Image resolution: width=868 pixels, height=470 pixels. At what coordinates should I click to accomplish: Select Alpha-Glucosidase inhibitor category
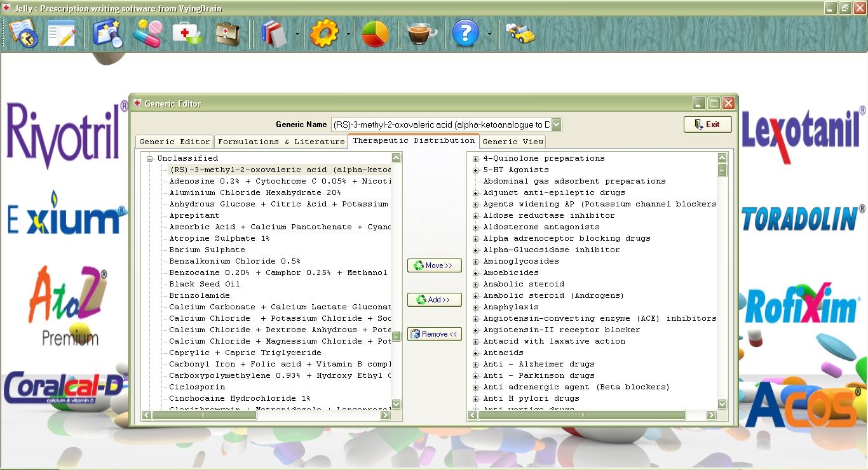[552, 250]
